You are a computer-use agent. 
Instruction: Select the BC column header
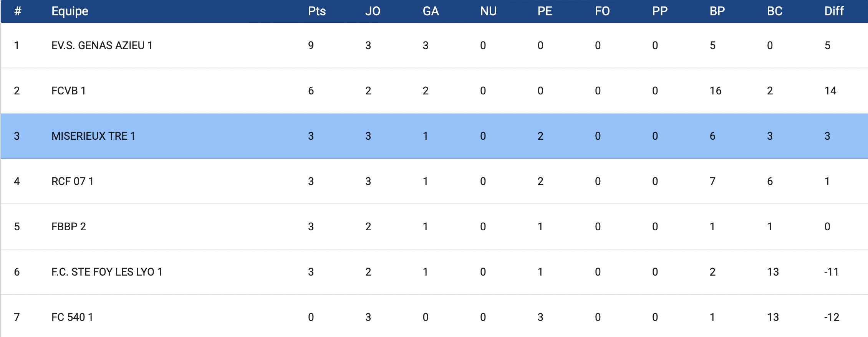tap(775, 11)
